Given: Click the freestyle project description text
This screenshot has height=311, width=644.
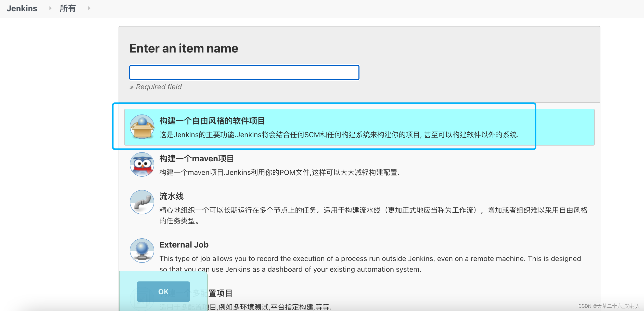Looking at the screenshot, I should [339, 135].
